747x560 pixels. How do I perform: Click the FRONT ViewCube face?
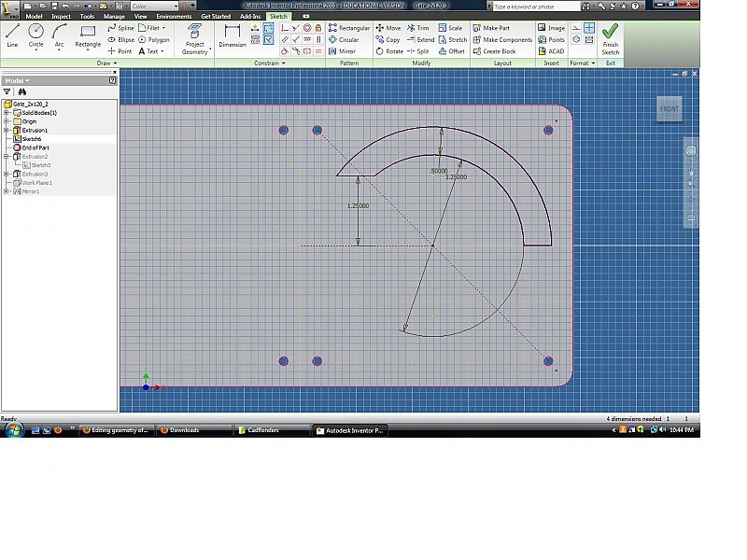(669, 108)
